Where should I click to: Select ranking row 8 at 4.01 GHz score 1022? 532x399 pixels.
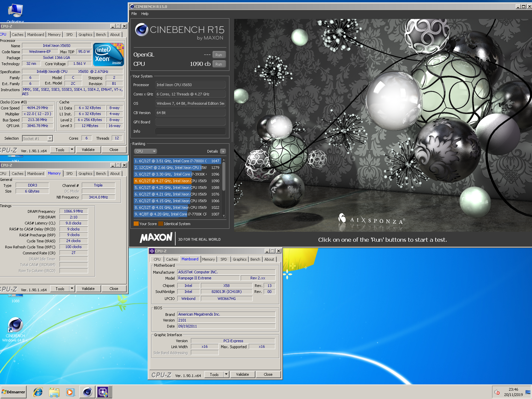coord(177,207)
